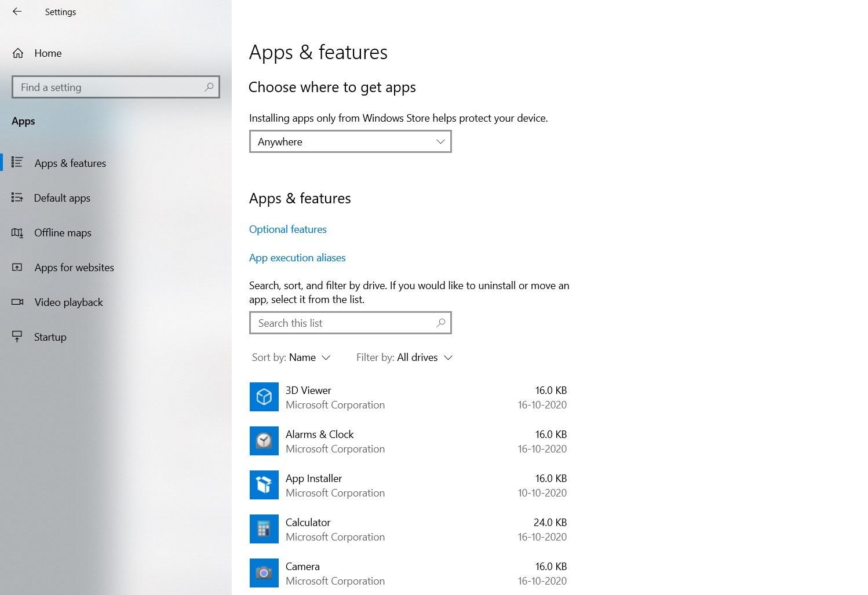Select the App Installer icon
Screen dimensions: 868x595
pos(264,485)
